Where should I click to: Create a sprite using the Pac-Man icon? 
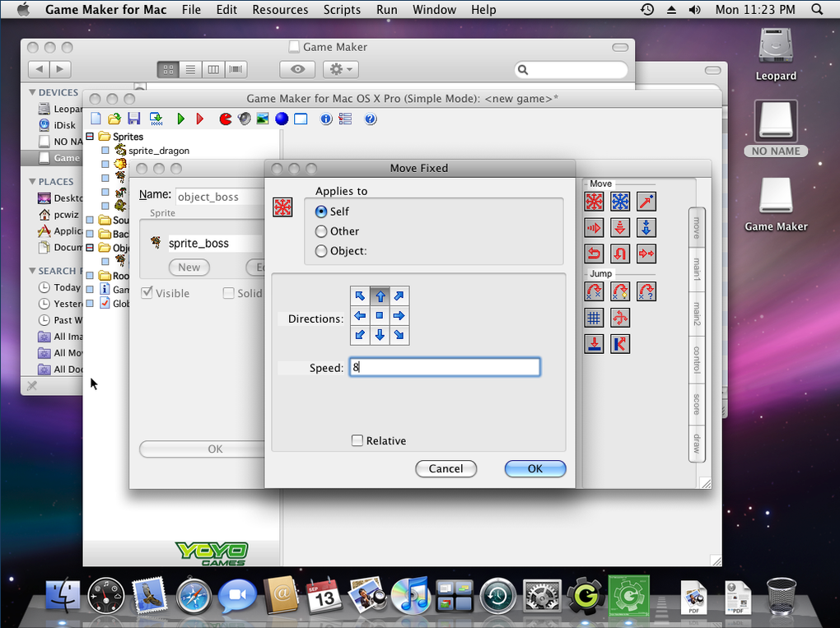pos(226,119)
